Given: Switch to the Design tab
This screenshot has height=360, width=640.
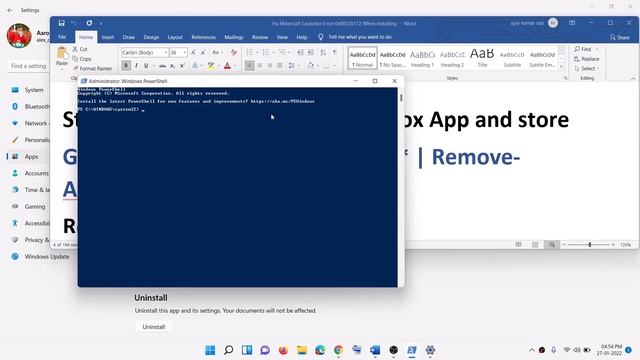Looking at the screenshot, I should (151, 37).
